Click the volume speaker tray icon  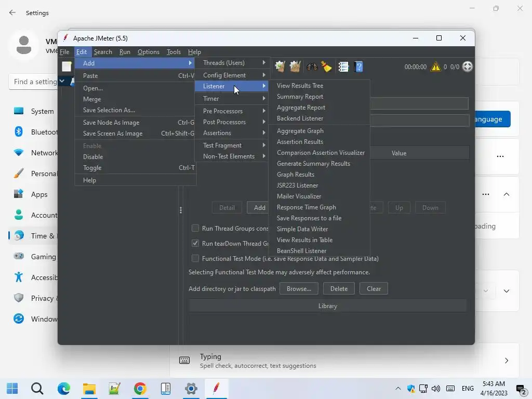(436, 389)
